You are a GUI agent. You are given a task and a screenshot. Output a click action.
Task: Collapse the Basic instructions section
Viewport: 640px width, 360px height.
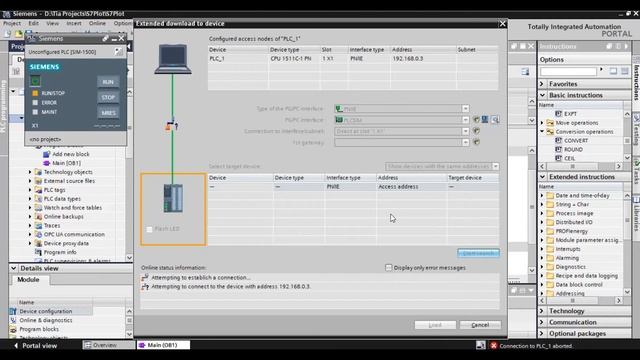click(x=542, y=95)
